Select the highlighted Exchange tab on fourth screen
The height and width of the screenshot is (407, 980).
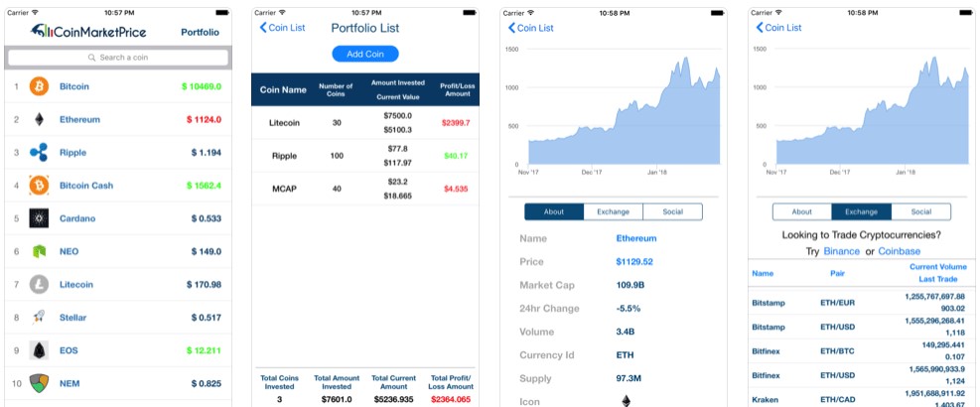(861, 212)
